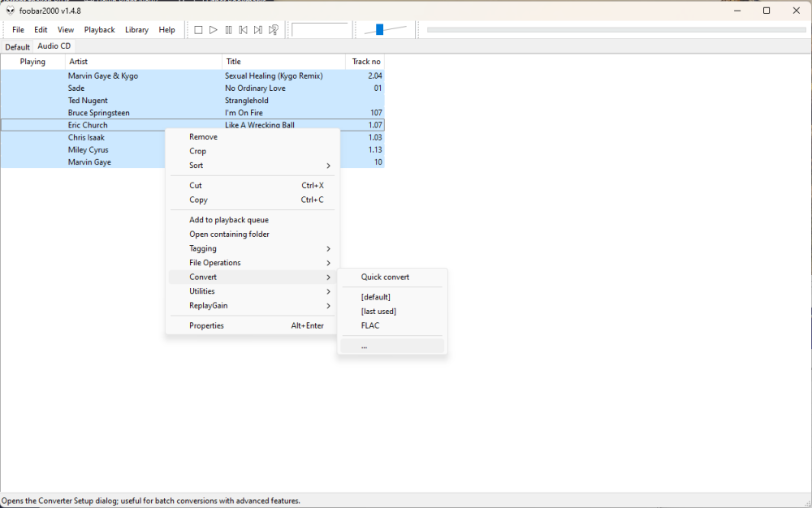812x508 pixels.
Task: Open Properties from the context menu
Action: [x=206, y=325]
